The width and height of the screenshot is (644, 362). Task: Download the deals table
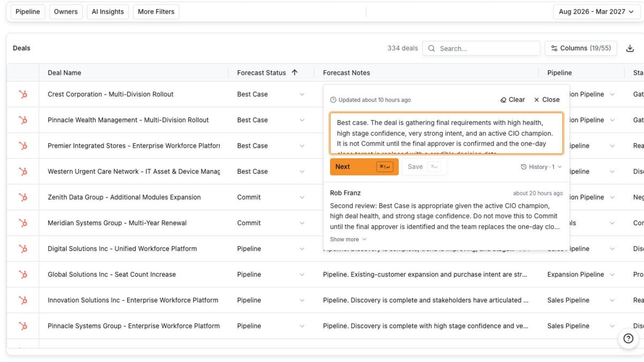630,48
